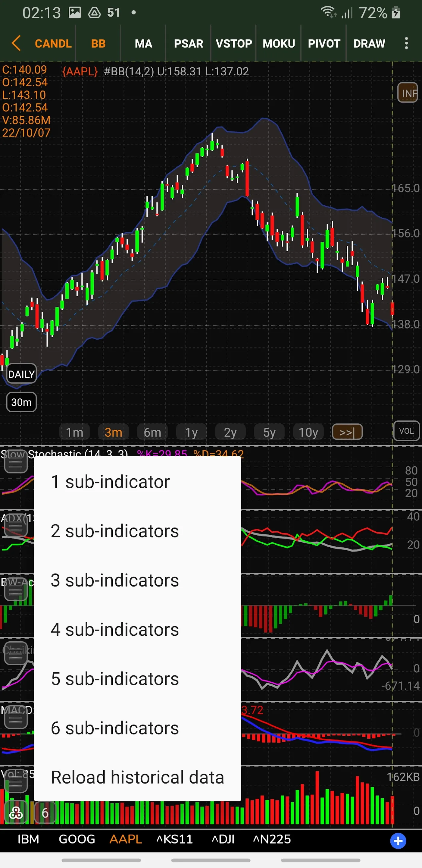Image resolution: width=422 pixels, height=868 pixels.
Task: Set chart range to 3m
Action: tap(114, 432)
